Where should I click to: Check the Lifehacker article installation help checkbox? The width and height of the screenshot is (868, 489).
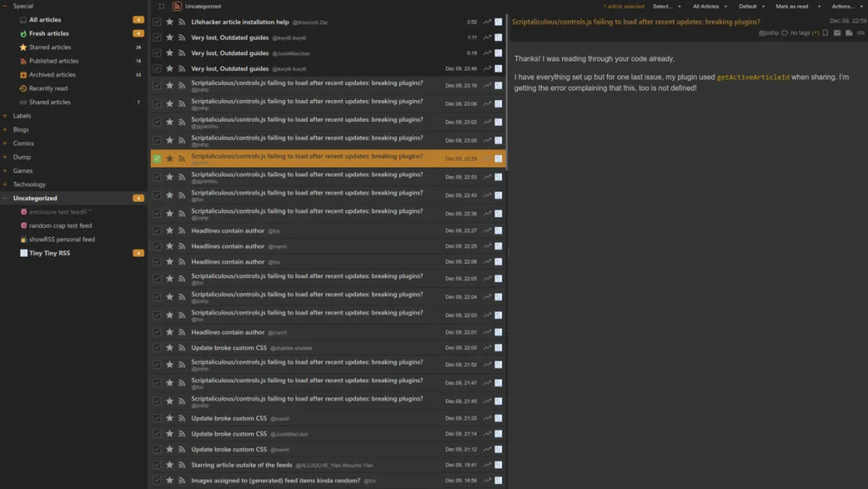pos(157,22)
